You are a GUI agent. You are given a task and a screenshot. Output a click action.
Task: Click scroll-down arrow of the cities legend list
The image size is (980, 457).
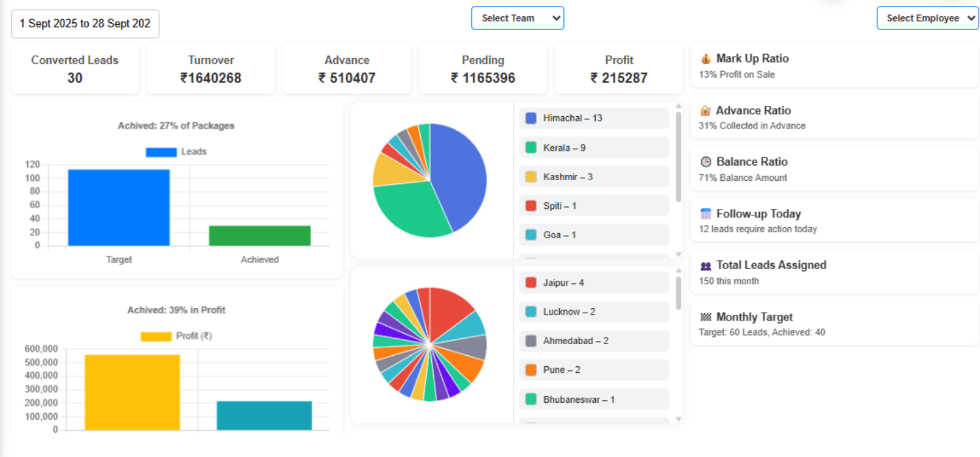(x=678, y=418)
